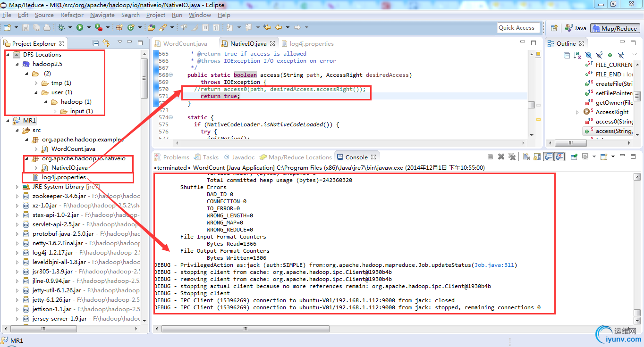
Task: Navigate back with the yellow left arrow
Action: [x=279, y=27]
